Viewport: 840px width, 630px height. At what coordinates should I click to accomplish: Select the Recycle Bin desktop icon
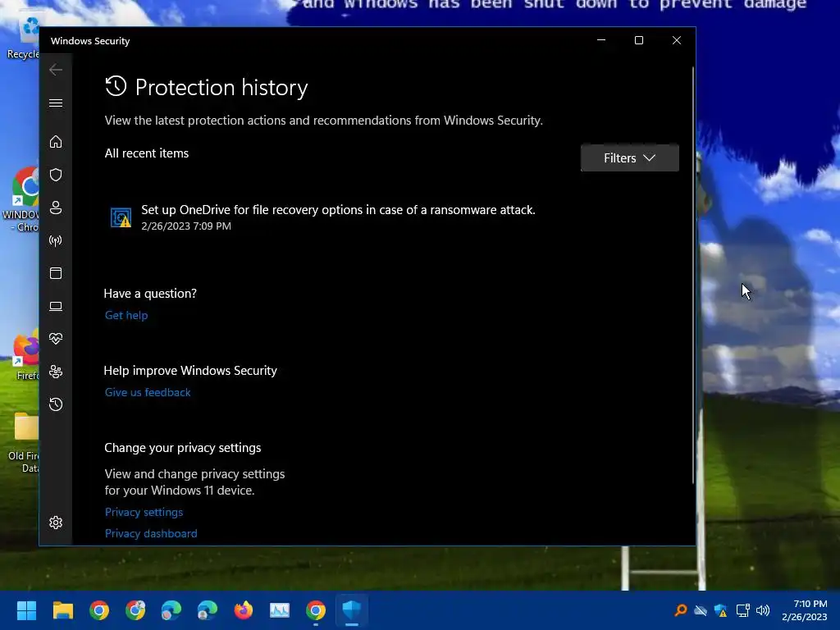23,38
